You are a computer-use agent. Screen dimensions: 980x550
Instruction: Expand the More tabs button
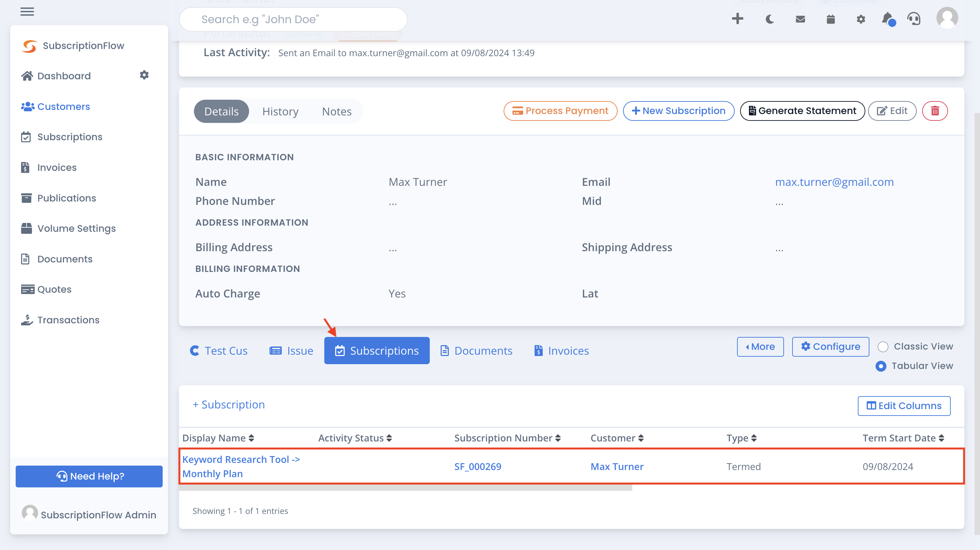coord(760,346)
